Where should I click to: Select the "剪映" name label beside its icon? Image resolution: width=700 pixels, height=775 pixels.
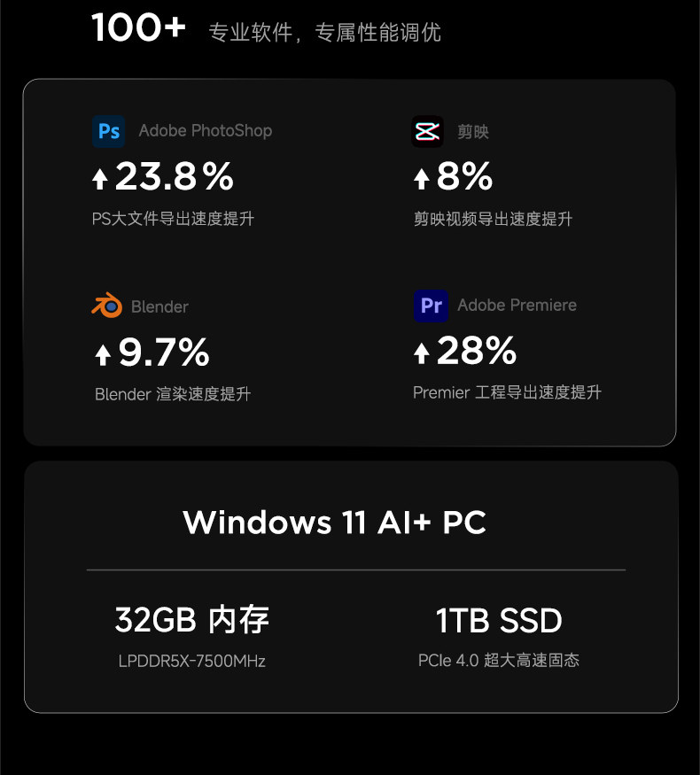pos(473,132)
